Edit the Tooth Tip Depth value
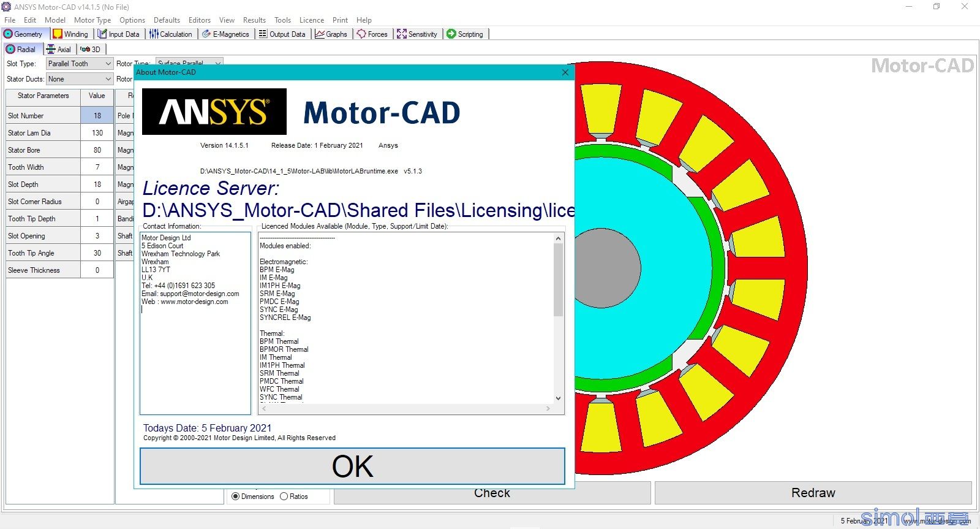The height and width of the screenshot is (529, 980). point(97,218)
